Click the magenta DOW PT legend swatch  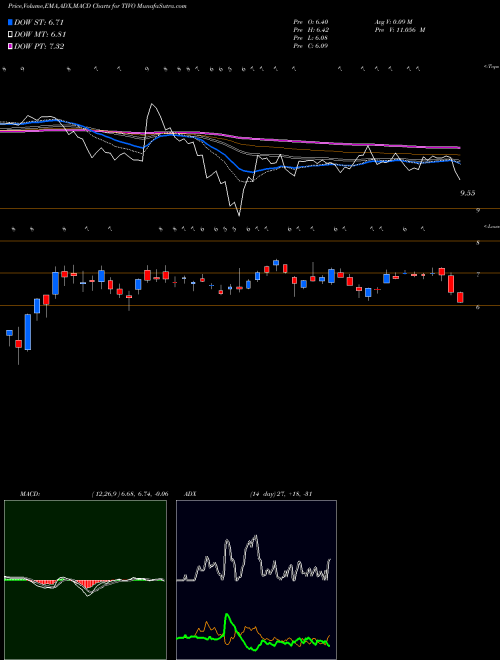[x=11, y=46]
